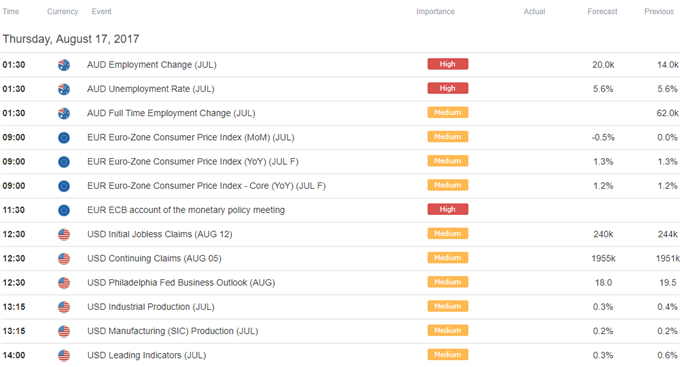Click EU flag icon for Consumer Price Index (MoM)
This screenshot has width=680, height=367.
(64, 138)
